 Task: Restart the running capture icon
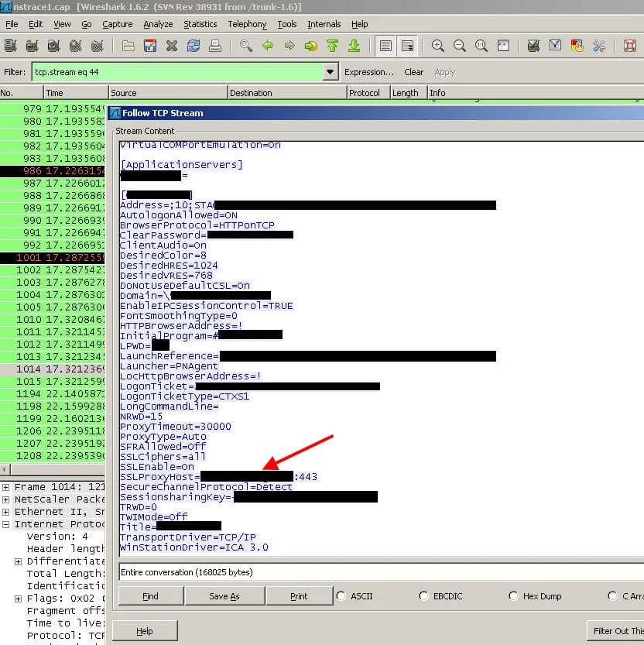point(97,45)
